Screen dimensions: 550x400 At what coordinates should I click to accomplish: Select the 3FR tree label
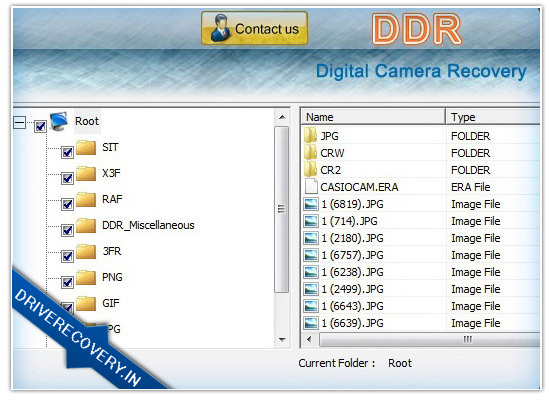click(112, 251)
